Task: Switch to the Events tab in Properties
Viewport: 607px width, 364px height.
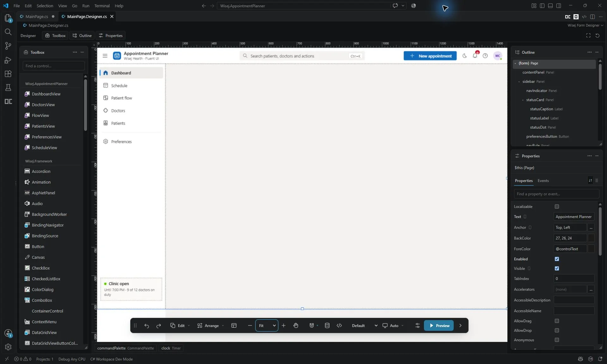Action: pos(543,181)
